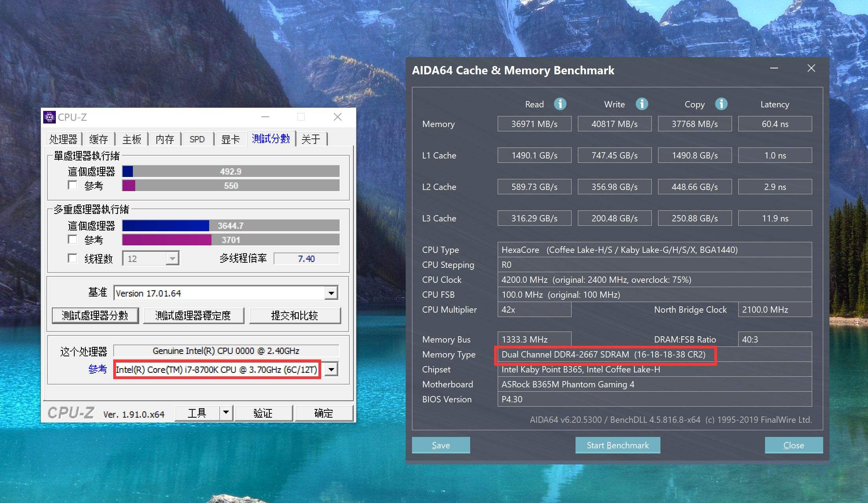
Task: Toggle the 线程数 checkbox
Action: [x=73, y=258]
